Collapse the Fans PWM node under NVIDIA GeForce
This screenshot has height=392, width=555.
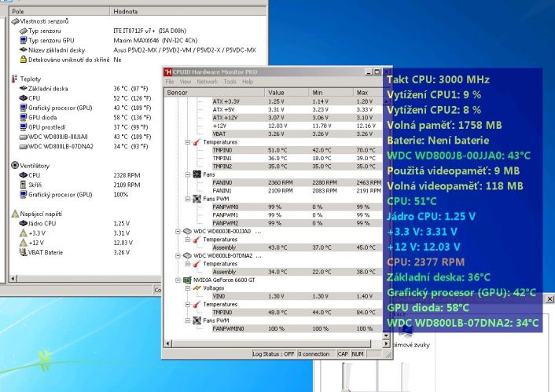[x=188, y=321]
